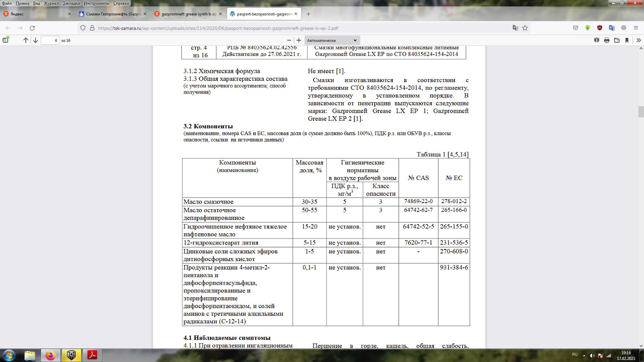Print the PDF document
The width and height of the screenshot is (644, 362).
click(x=607, y=40)
